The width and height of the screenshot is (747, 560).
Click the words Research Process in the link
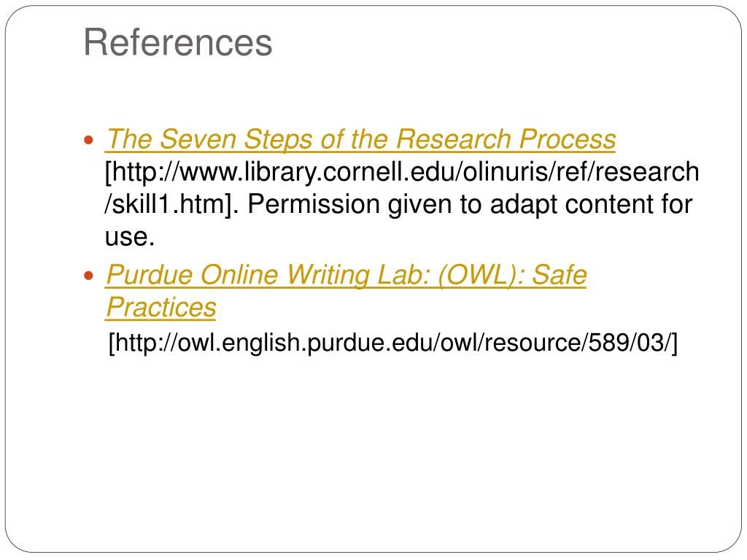(506, 139)
